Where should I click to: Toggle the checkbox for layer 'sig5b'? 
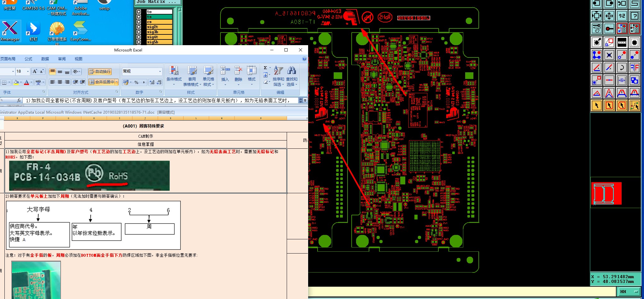(139, 42)
